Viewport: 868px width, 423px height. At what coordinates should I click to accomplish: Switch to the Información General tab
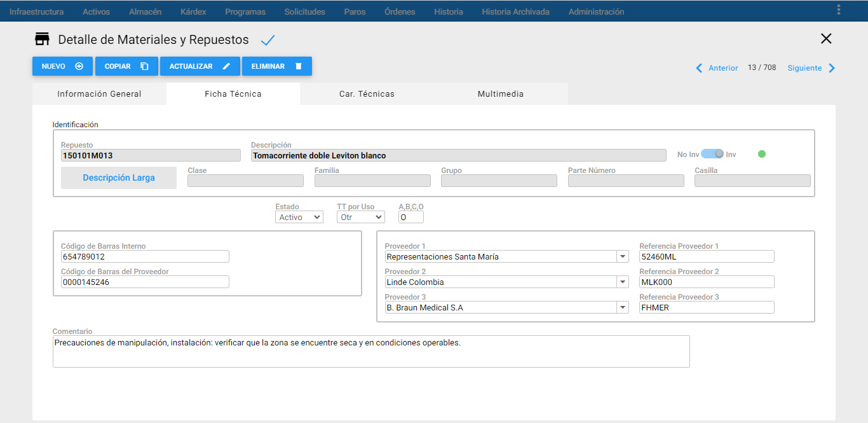(x=99, y=94)
